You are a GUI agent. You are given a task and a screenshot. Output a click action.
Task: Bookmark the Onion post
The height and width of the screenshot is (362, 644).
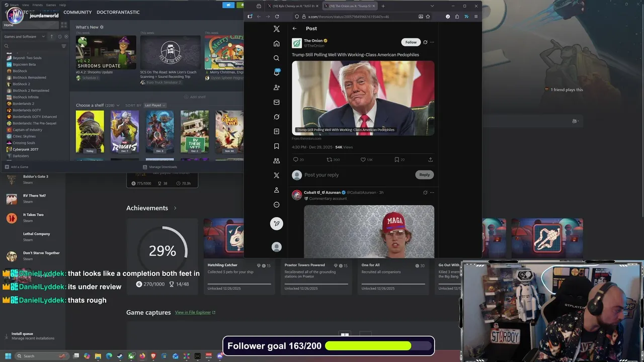(396, 159)
